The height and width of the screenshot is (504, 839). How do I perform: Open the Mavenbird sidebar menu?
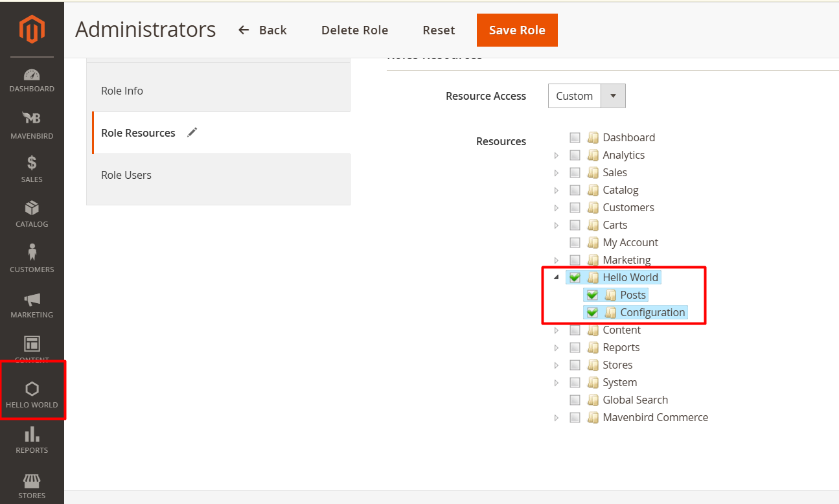click(32, 124)
